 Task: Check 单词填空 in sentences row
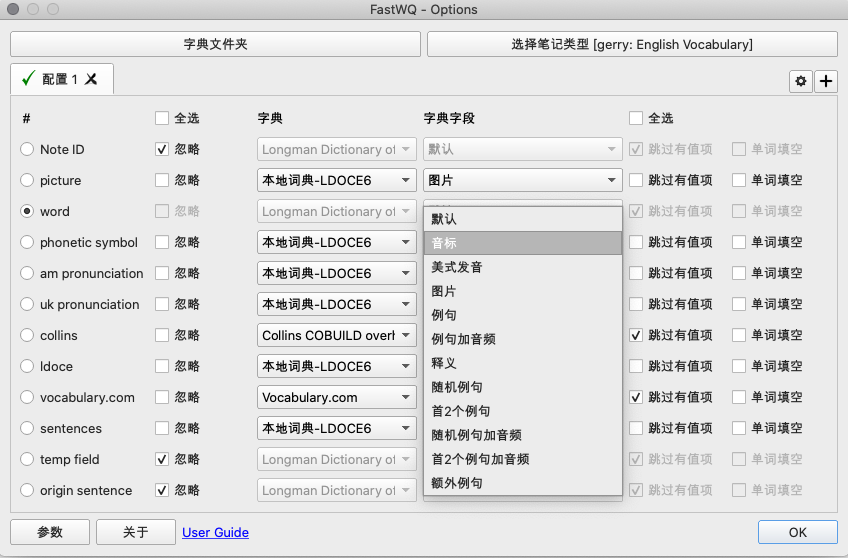(x=739, y=428)
